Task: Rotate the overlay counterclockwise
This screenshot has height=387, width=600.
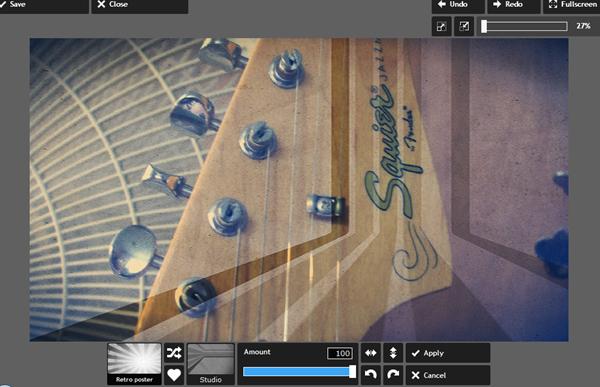Action: [371, 375]
